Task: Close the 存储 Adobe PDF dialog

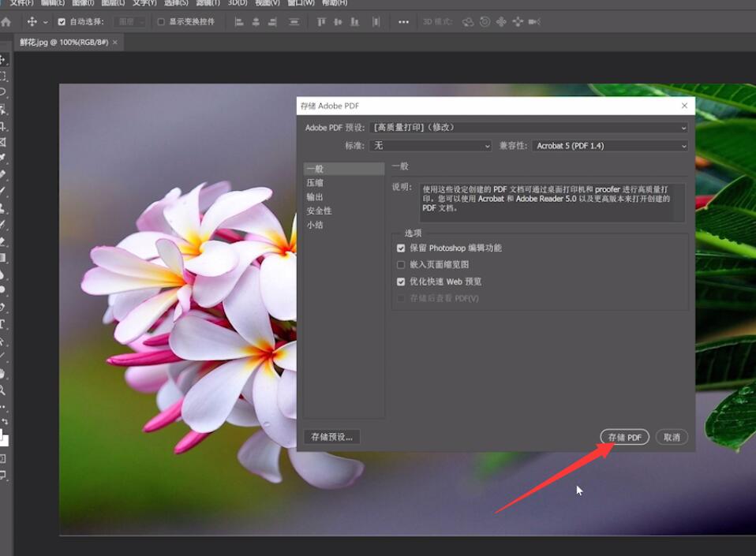Action: [684, 106]
